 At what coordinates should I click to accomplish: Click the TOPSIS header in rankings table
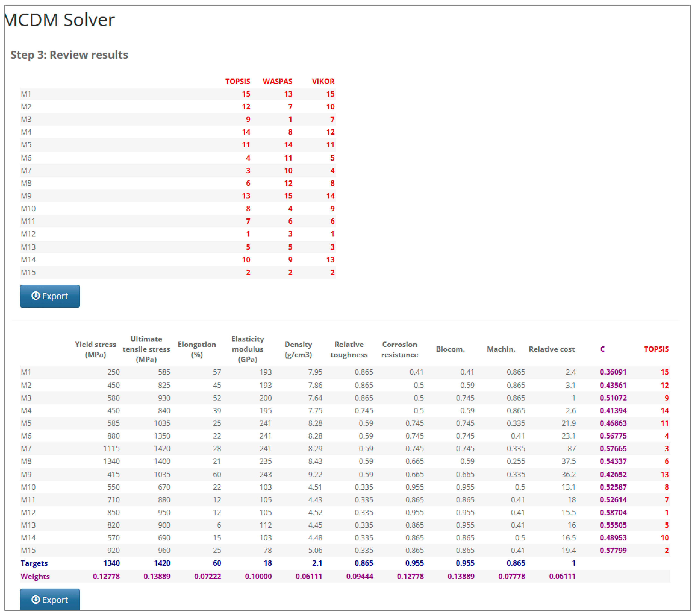[238, 81]
